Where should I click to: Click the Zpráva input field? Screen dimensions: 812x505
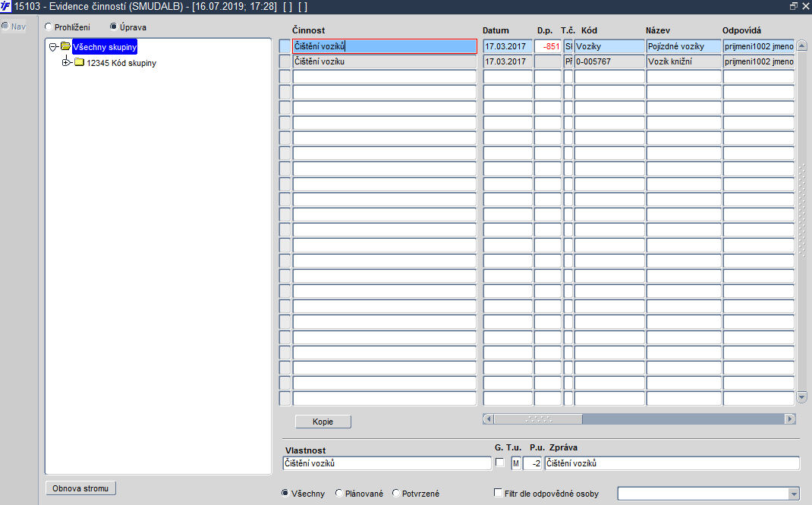pos(672,463)
